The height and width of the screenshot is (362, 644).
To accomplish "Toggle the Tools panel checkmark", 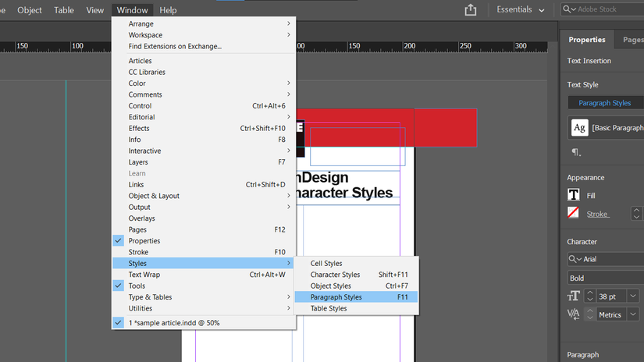I will click(x=119, y=286).
